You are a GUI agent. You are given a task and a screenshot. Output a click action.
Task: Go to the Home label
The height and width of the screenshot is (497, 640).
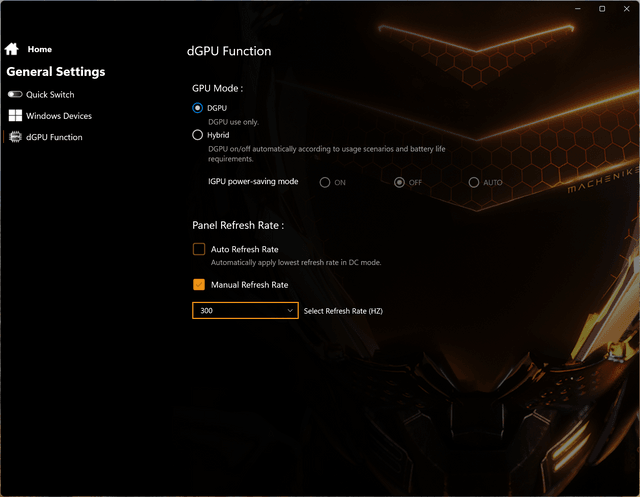tap(40, 49)
